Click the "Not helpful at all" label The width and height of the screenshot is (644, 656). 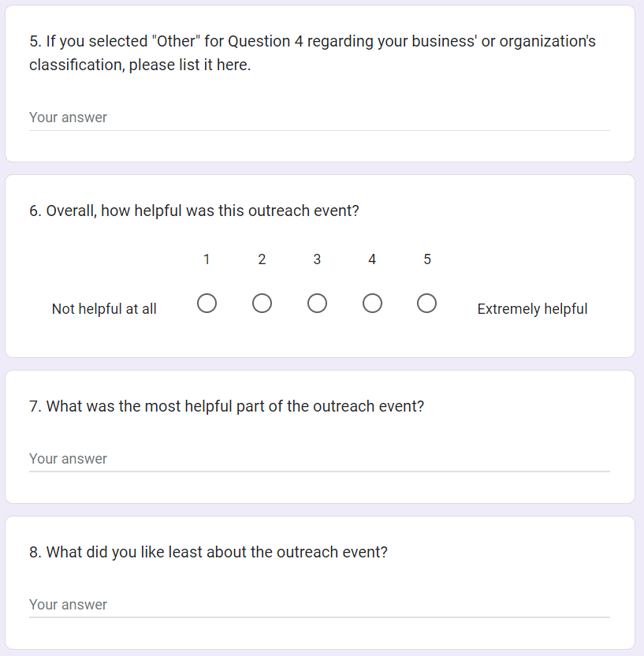pyautogui.click(x=104, y=309)
